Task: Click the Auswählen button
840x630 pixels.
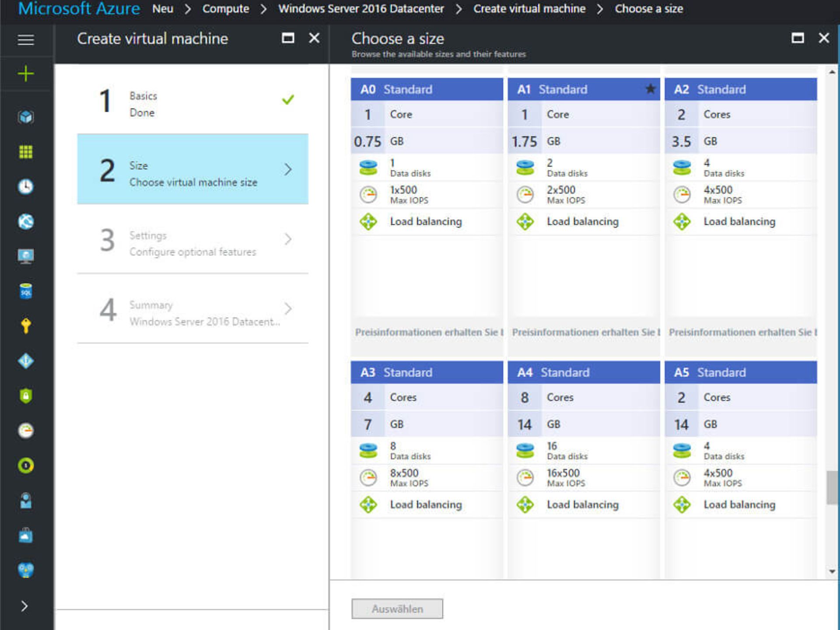Action: point(396,608)
